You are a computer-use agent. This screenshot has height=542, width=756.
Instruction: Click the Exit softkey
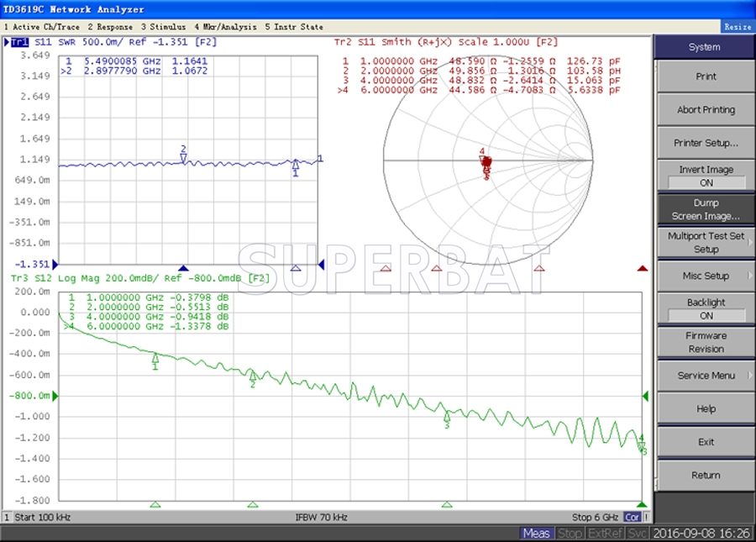pyautogui.click(x=706, y=442)
